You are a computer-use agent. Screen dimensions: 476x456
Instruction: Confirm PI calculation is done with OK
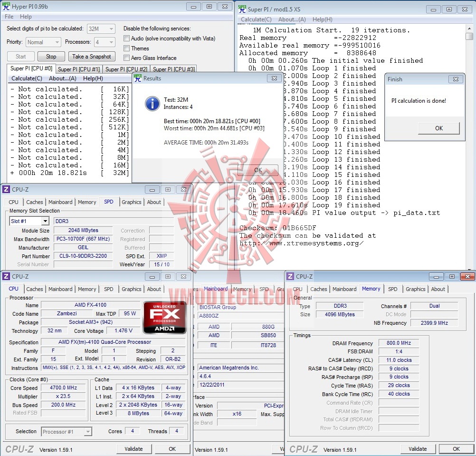438,128
